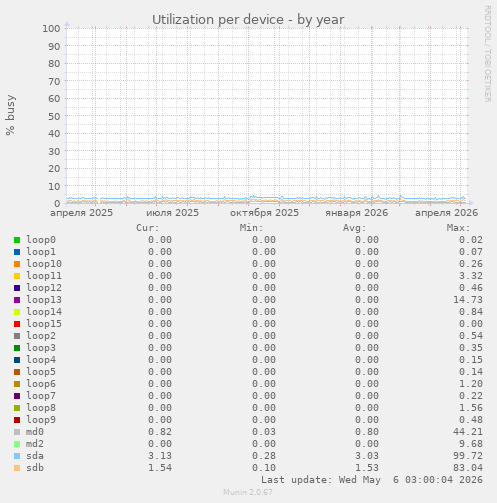Click the md2 max value 9.68
Screen dimensions: 497x503
click(471, 444)
